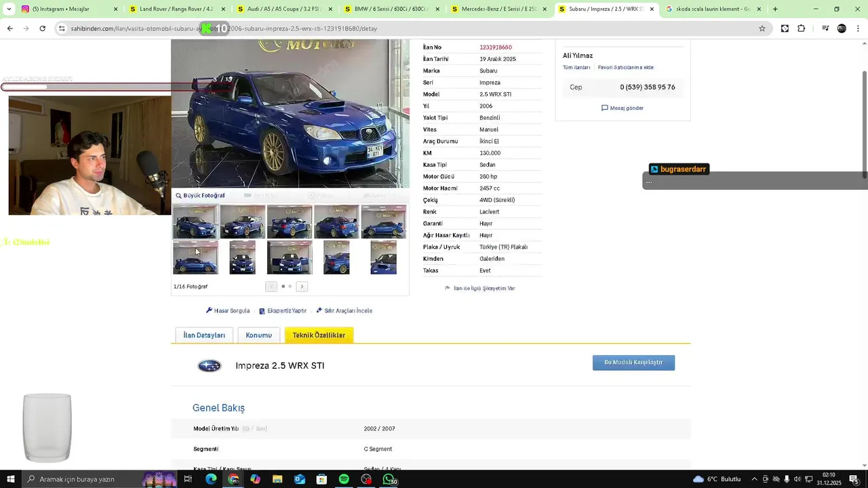The height and width of the screenshot is (488, 868).
Task: Open Microsoft Edge from the taskbar
Action: coord(211,479)
